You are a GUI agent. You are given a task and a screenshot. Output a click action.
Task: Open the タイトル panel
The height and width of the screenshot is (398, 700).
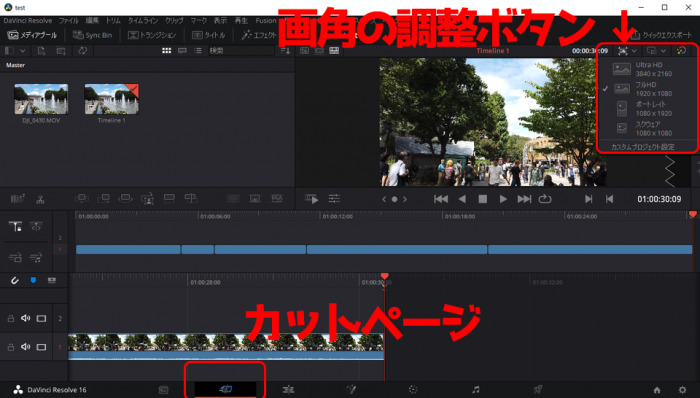(208, 35)
